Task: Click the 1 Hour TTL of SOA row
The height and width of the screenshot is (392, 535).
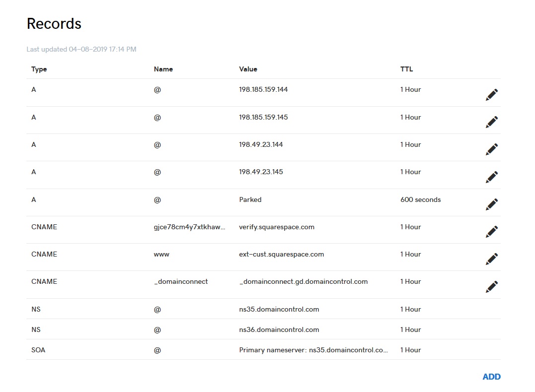Action: [x=410, y=350]
